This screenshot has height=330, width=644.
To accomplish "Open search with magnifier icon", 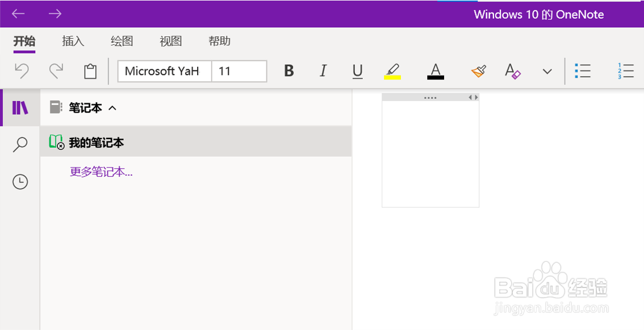I will [20, 145].
